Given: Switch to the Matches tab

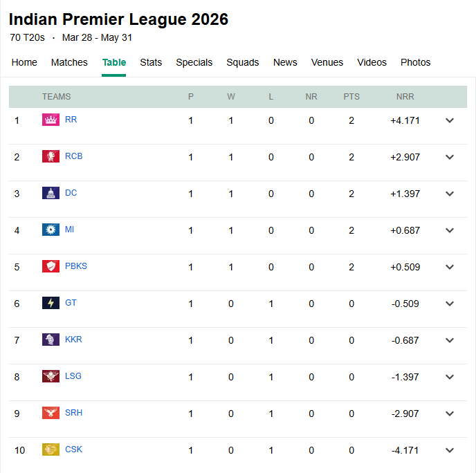Looking at the screenshot, I should coord(69,62).
